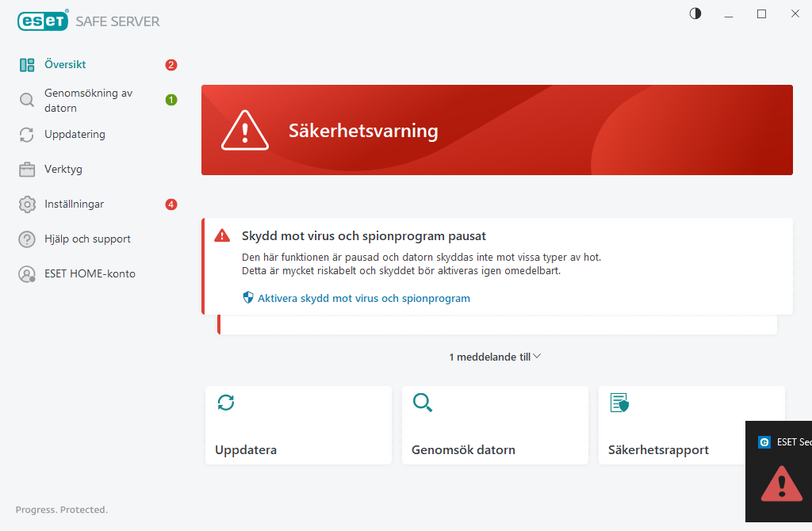812x531 pixels.
Task: Open Verktyg via the toolbox icon
Action: [25, 169]
